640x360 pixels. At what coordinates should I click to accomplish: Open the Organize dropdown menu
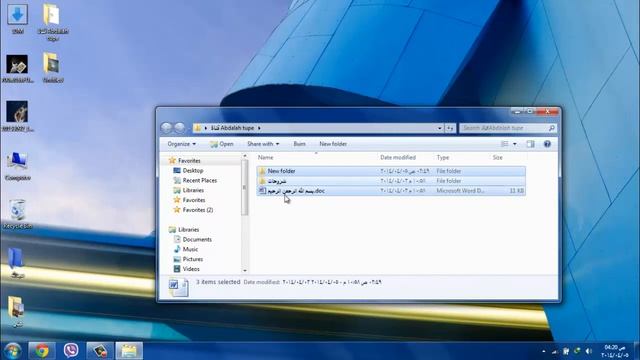[182, 144]
